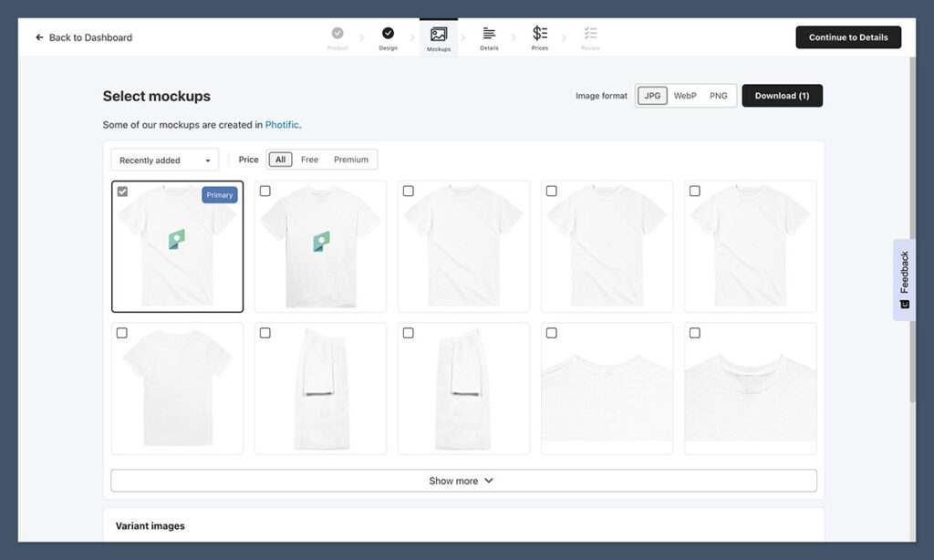Click the Design step checkmark icon

(x=388, y=34)
